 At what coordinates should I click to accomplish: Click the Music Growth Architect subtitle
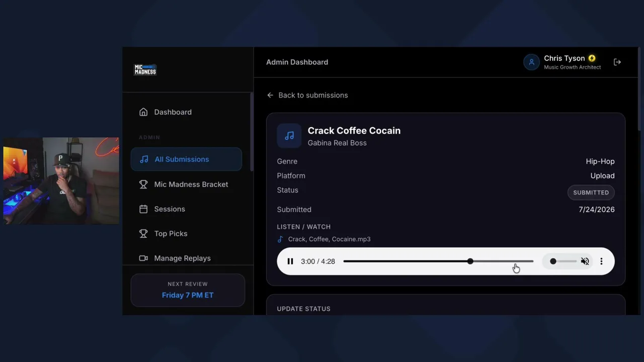coord(573,67)
